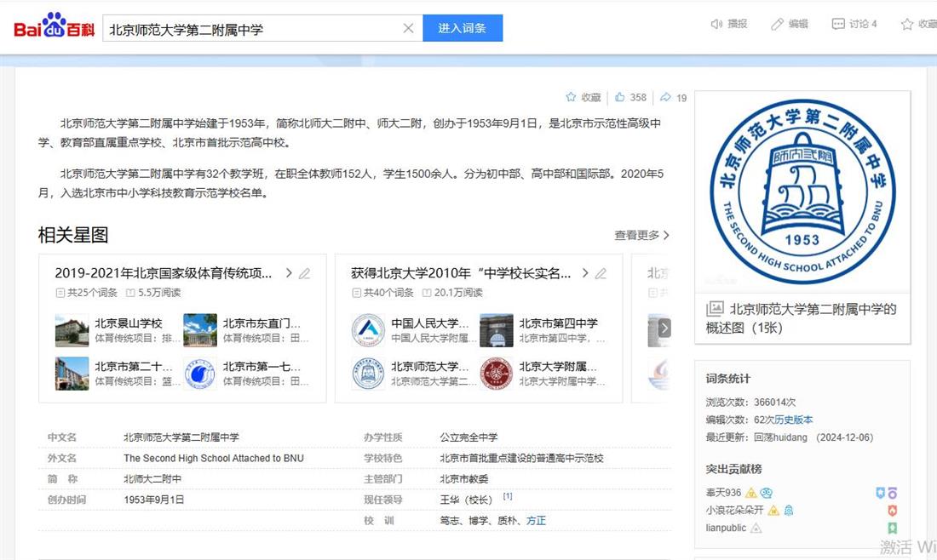Click blue badge after 小浪花朵朵开 triangle
Screen dimensions: 937x560
click(x=789, y=511)
